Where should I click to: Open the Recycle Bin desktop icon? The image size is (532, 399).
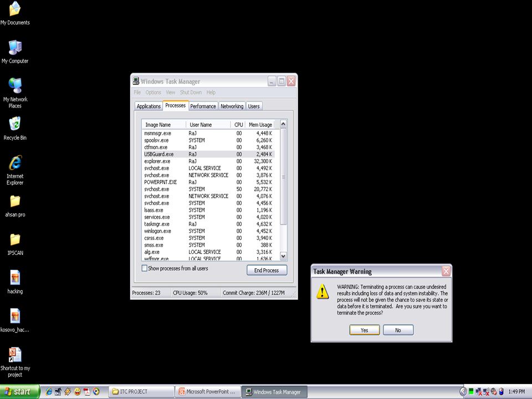click(15, 128)
